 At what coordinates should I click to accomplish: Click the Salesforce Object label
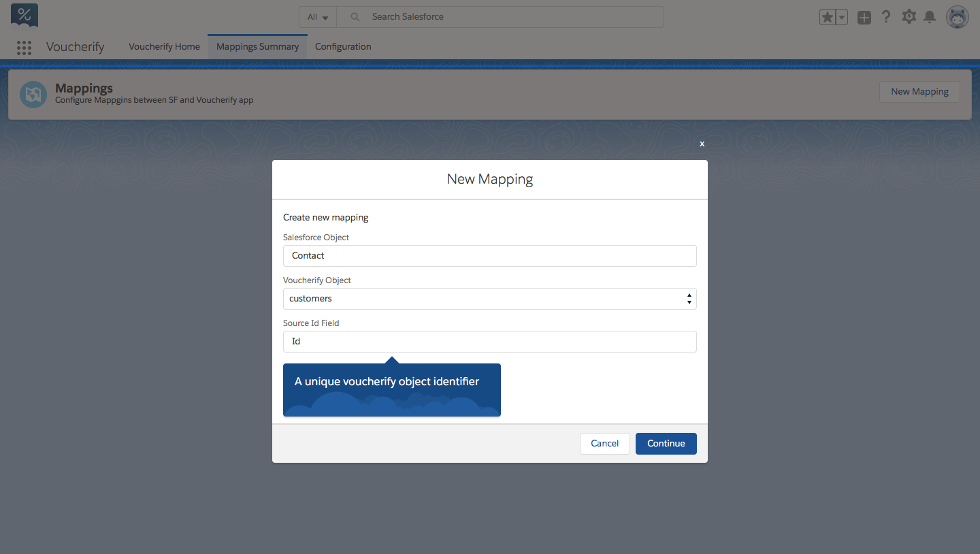[316, 238]
